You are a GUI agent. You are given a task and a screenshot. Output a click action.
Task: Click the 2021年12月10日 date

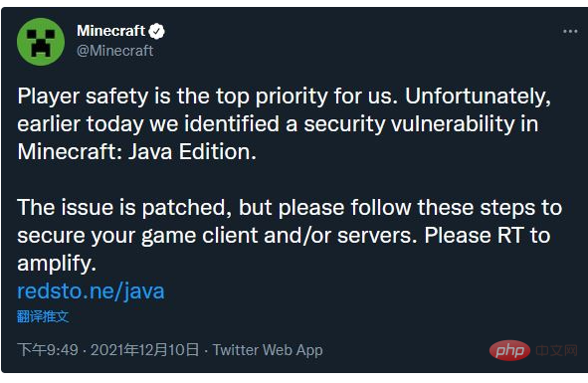pos(144,349)
